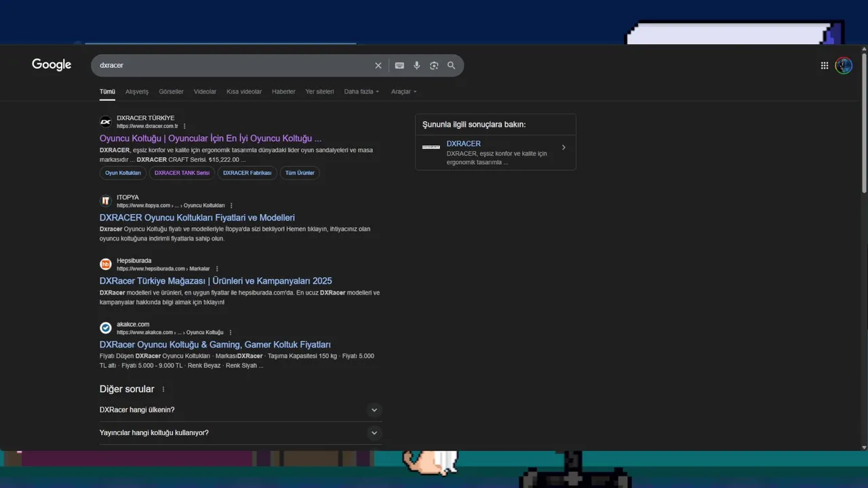868x488 pixels.
Task: Open DXRACER title in related results card
Action: tap(464, 144)
